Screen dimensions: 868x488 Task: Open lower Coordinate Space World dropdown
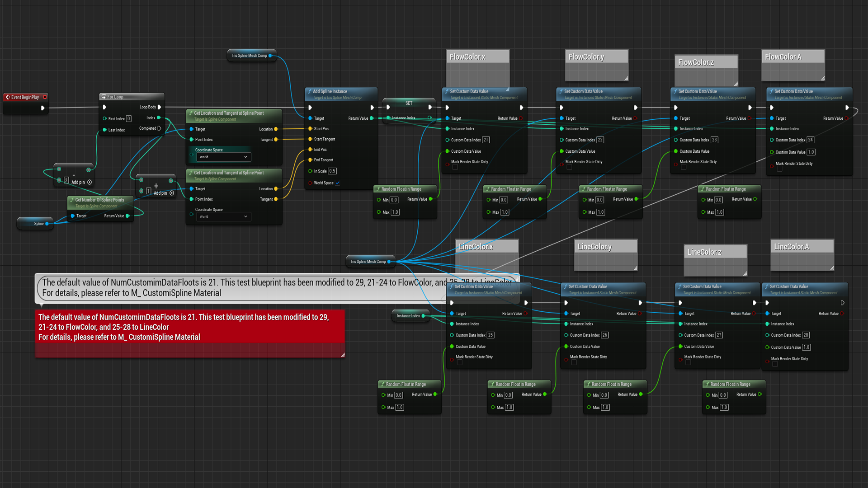[223, 216]
